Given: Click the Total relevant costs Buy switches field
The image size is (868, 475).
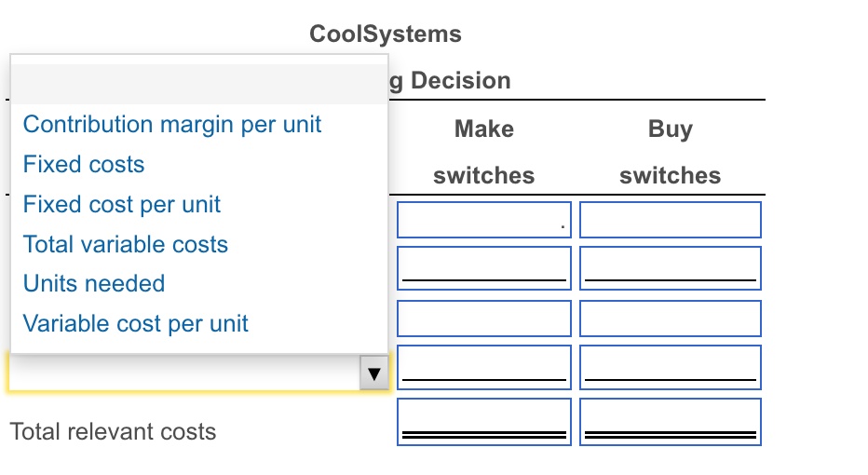Looking at the screenshot, I should (671, 421).
